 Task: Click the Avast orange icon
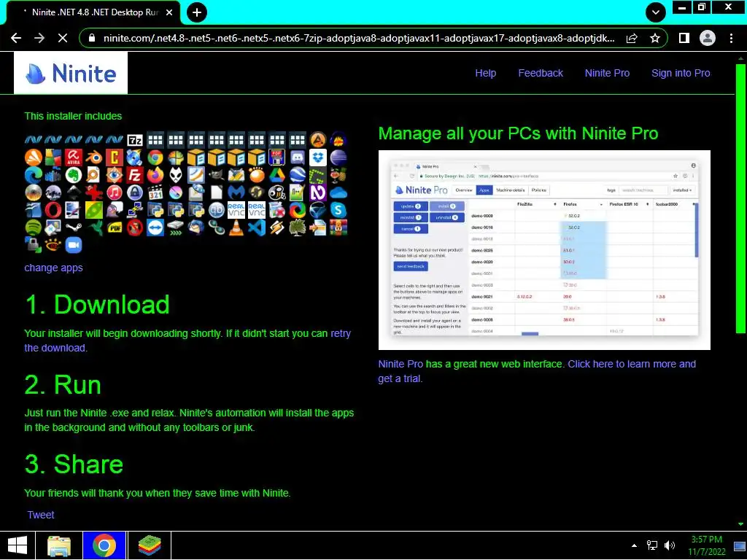point(33,157)
